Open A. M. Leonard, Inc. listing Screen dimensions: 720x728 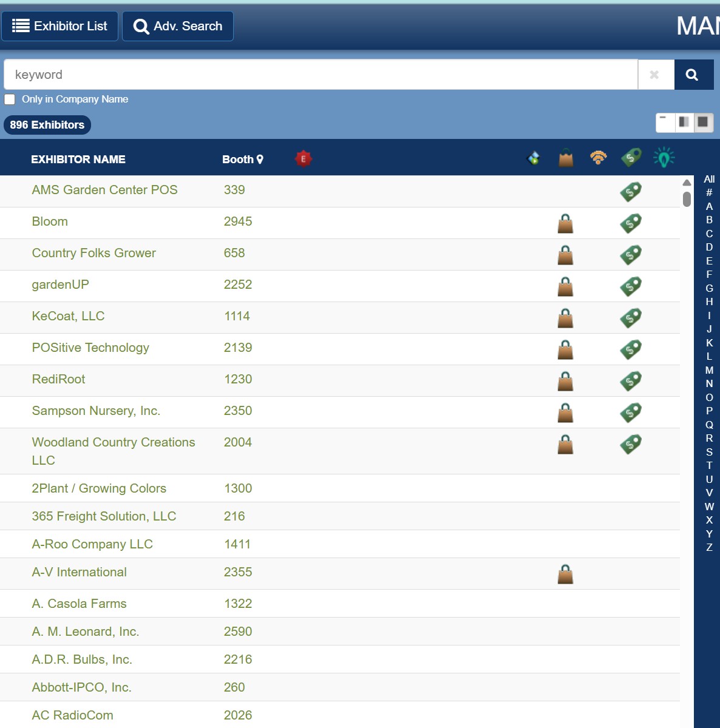86,632
